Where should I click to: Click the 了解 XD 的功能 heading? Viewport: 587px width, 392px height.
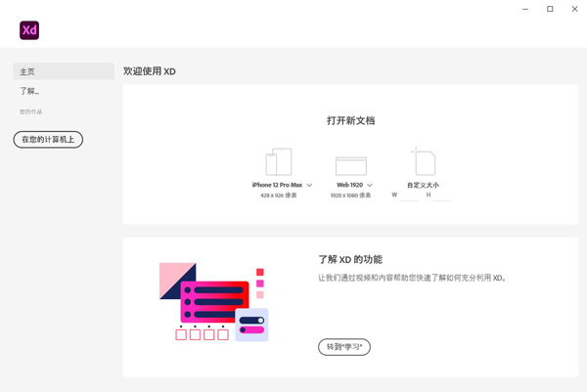point(350,260)
